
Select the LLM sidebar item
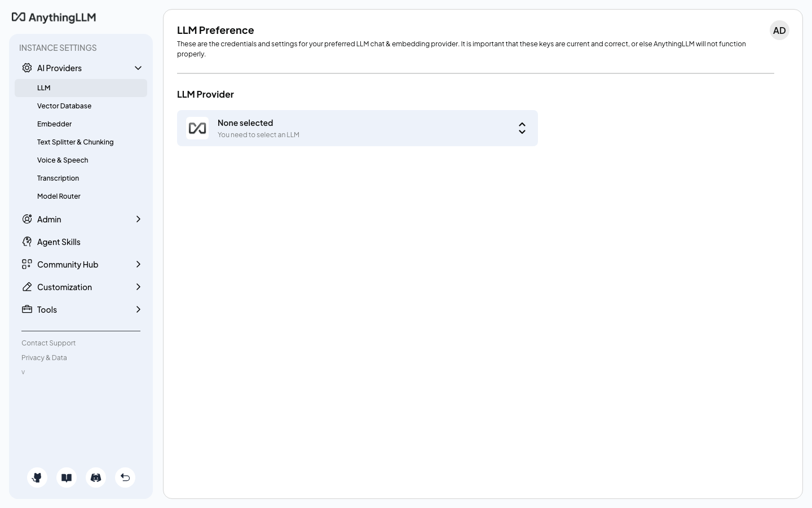[x=81, y=88]
